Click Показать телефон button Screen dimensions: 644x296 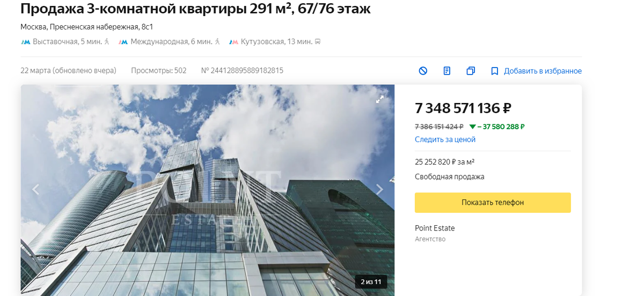493,203
